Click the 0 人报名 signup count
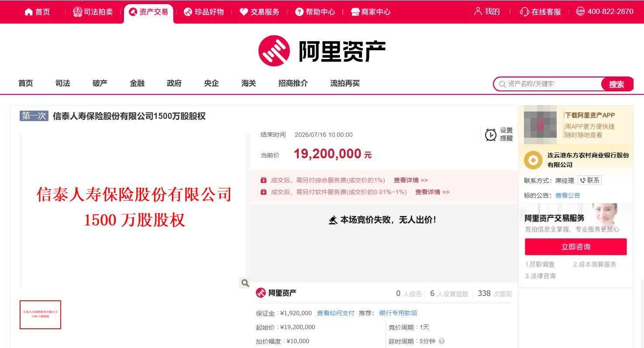This screenshot has height=348, width=644. click(x=409, y=294)
